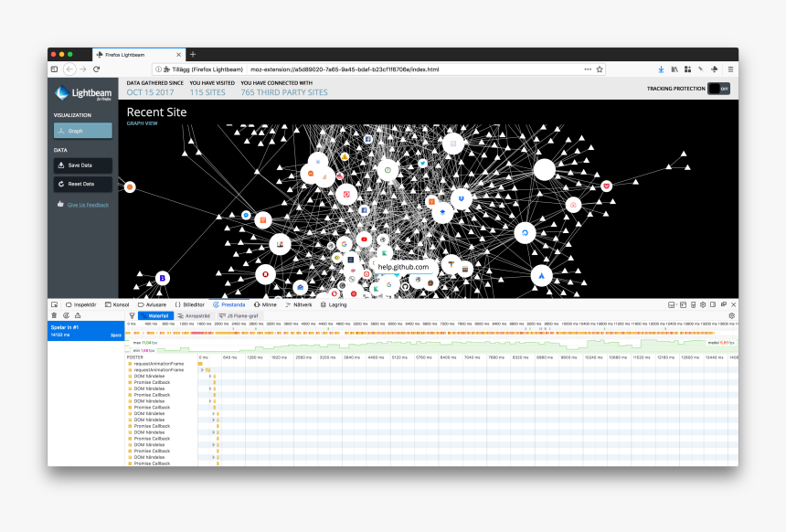Viewport: 786px width, 532px height.
Task: Open devtools toolbox options gear
Action: click(x=703, y=304)
